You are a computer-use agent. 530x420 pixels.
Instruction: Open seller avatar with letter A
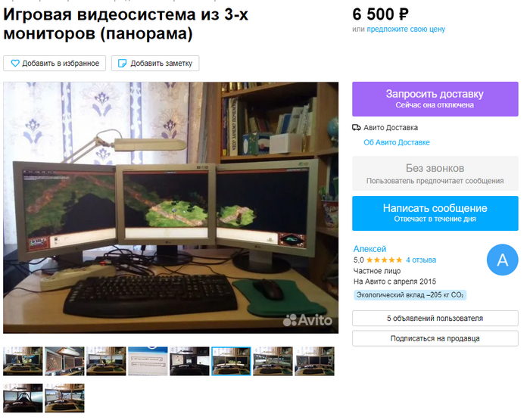[x=502, y=260]
